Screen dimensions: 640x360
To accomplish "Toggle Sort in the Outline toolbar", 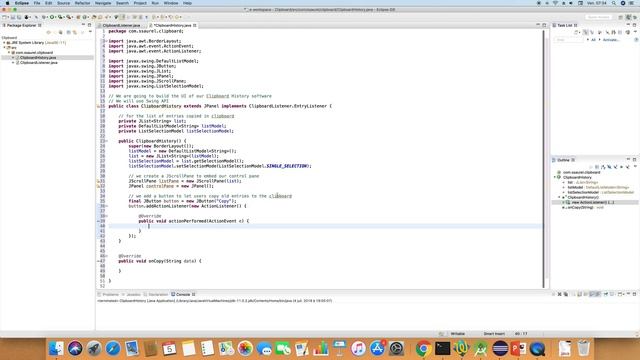I will tap(603, 167).
